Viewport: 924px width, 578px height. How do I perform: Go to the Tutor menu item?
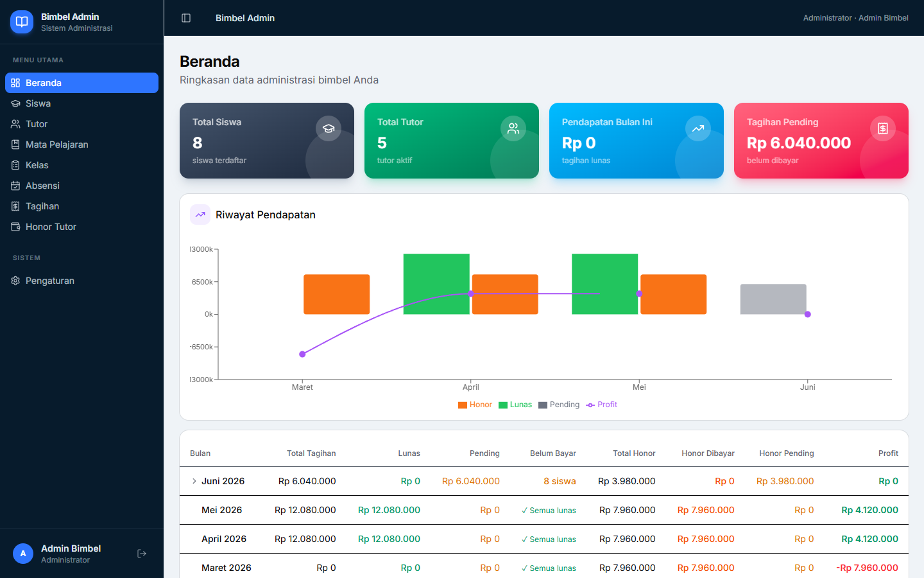(x=81, y=124)
